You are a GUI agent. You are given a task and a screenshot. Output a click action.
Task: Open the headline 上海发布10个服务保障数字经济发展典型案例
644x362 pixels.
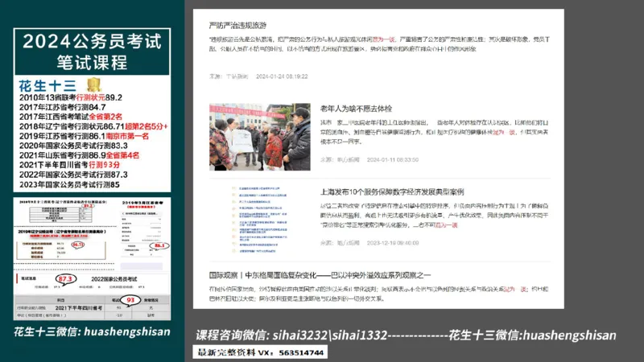(392, 191)
